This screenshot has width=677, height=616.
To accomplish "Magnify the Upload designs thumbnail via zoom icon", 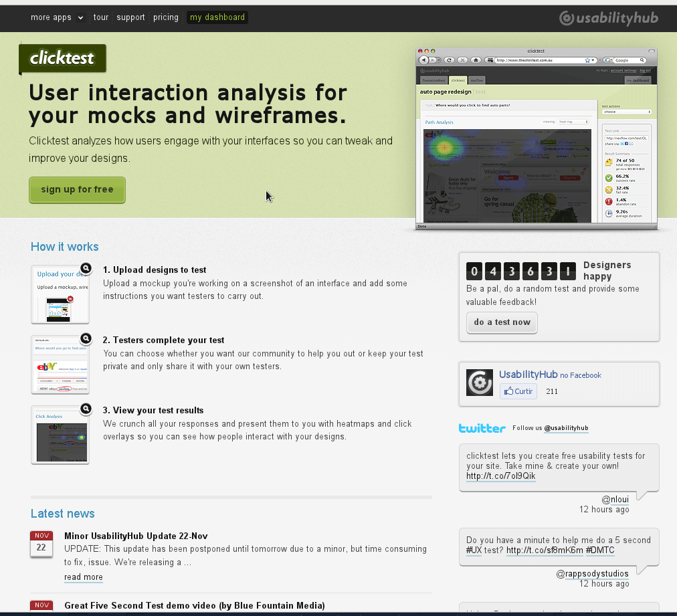I will point(86,268).
